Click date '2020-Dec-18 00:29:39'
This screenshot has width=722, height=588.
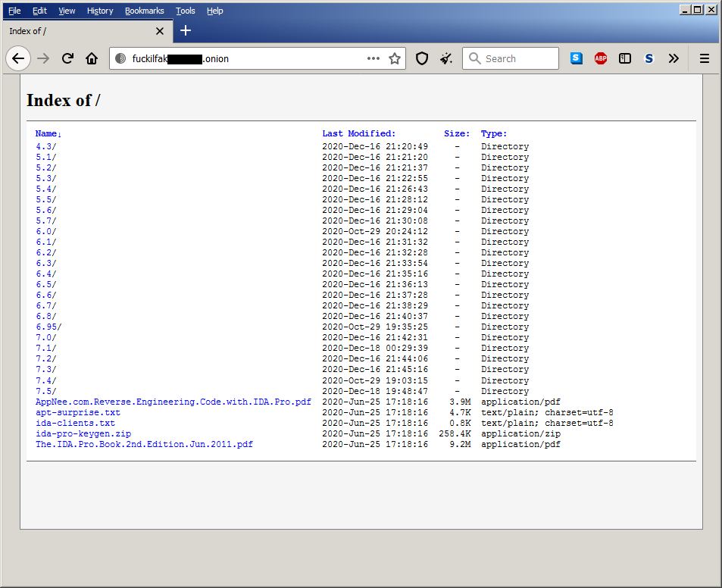[375, 348]
